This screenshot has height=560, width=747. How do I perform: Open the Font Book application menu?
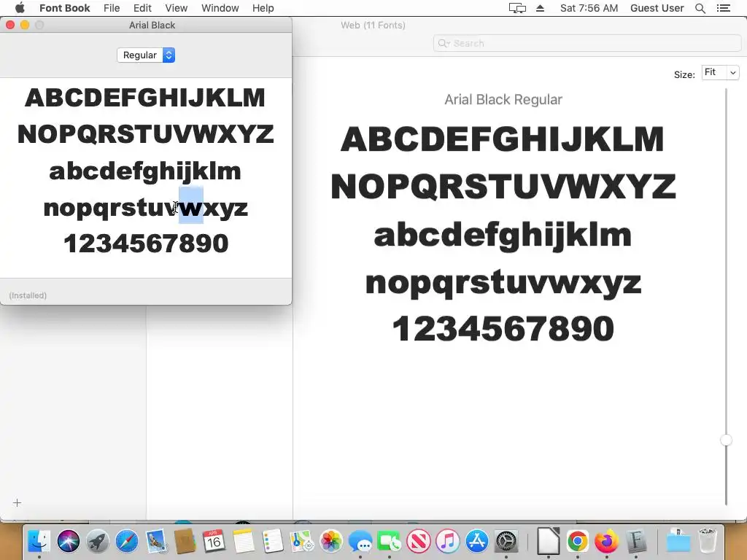click(65, 8)
